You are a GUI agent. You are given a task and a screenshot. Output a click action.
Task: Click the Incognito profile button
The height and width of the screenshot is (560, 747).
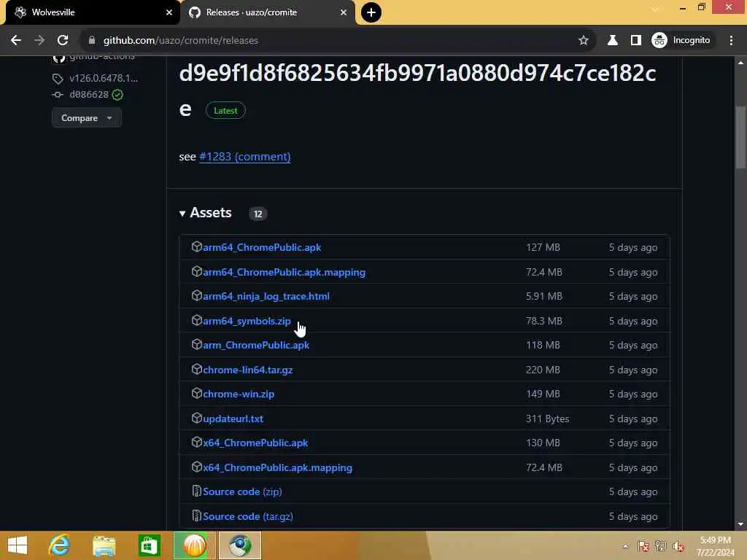(682, 41)
